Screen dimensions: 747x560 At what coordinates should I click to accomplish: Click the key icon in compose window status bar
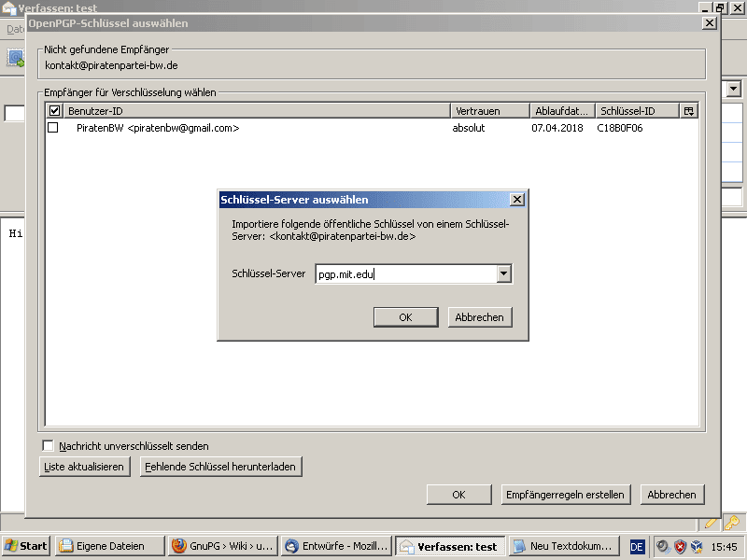click(731, 523)
